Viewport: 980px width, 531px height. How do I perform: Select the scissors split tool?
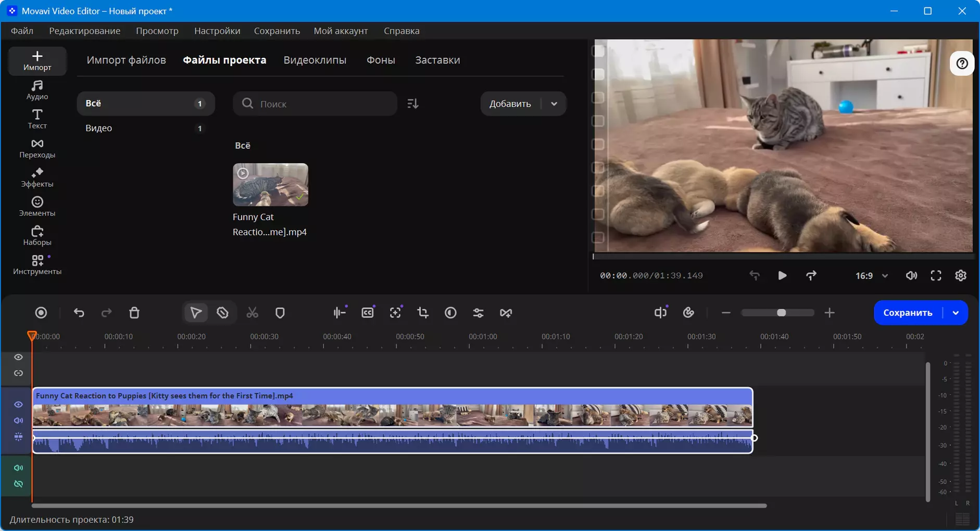(252, 312)
